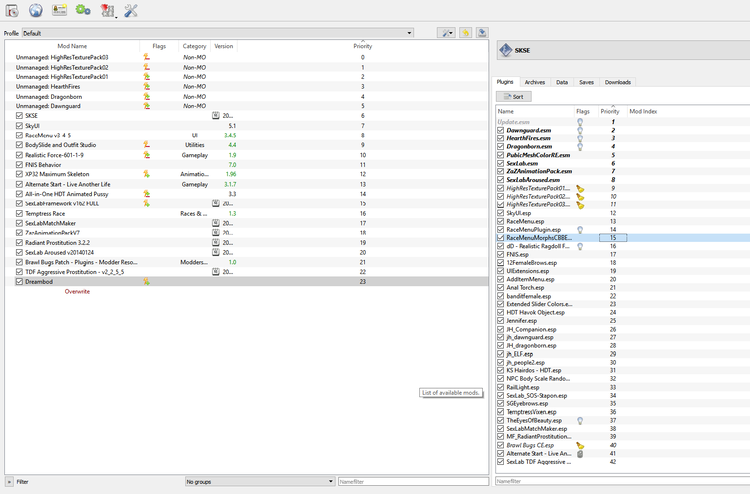This screenshot has height=494, width=750.
Task: Select the Brawl Bugs Patch mod row
Action: pyautogui.click(x=247, y=262)
